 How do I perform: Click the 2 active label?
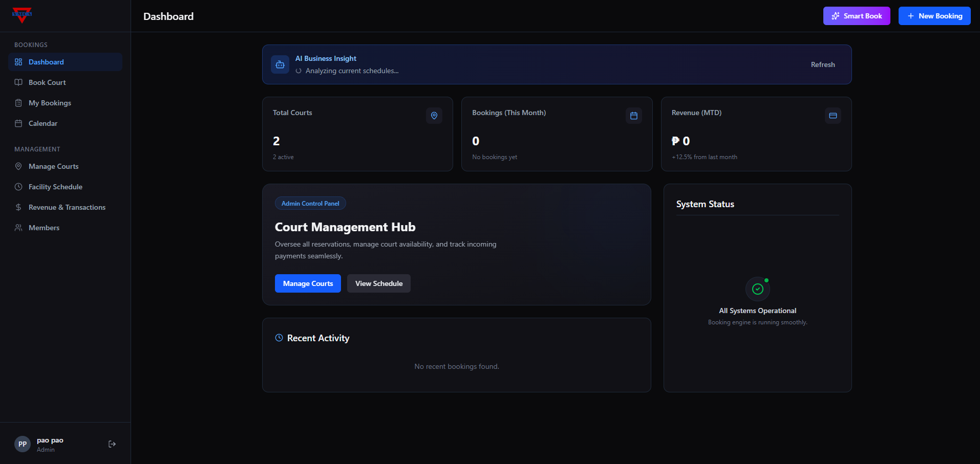[x=283, y=157]
